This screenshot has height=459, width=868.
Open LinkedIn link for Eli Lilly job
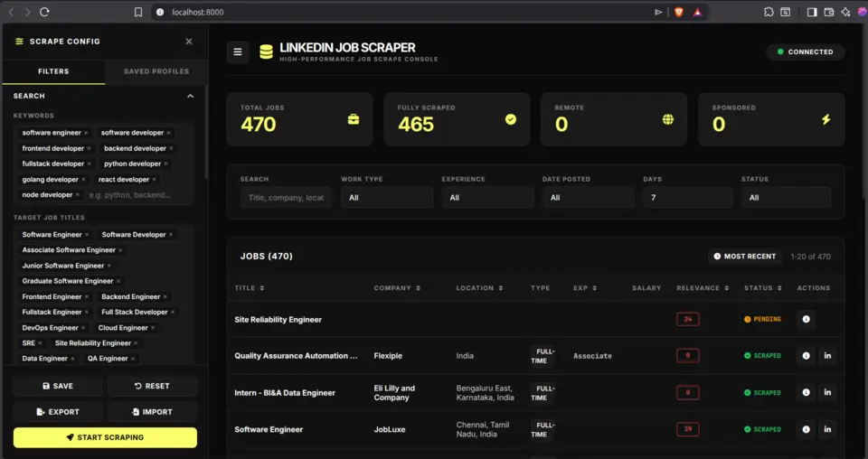tap(827, 392)
